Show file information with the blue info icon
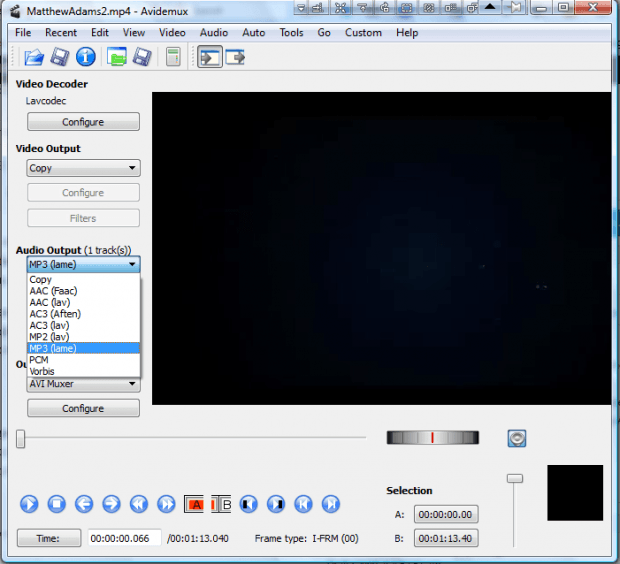 point(85,57)
